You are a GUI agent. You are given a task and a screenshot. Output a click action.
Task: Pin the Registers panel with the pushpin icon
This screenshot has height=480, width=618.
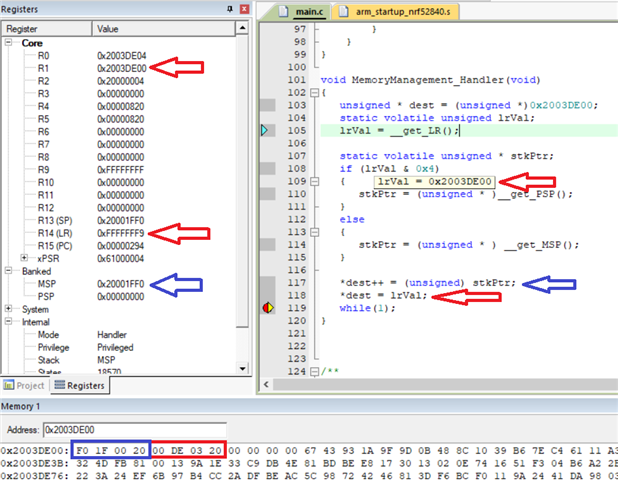[228, 8]
